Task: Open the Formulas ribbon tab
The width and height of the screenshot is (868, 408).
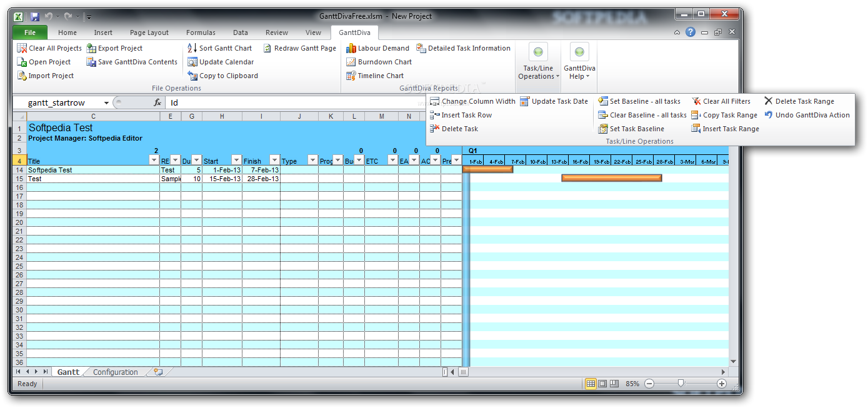Action: tap(201, 32)
